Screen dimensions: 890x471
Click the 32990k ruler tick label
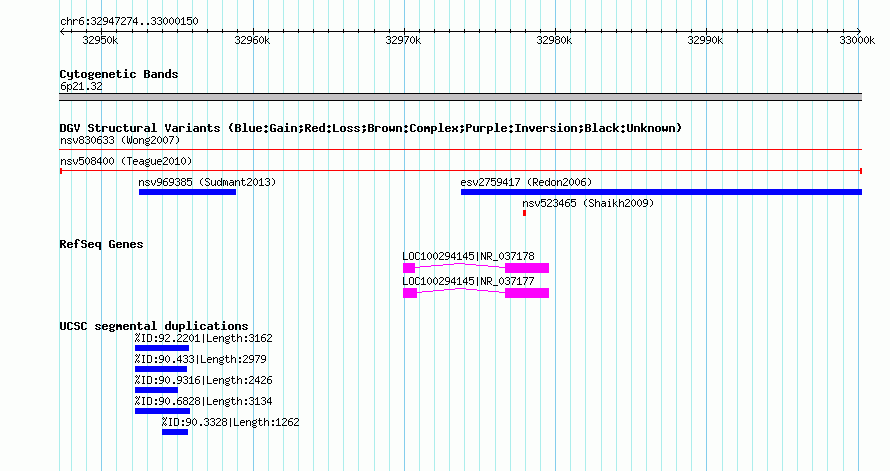705,40
